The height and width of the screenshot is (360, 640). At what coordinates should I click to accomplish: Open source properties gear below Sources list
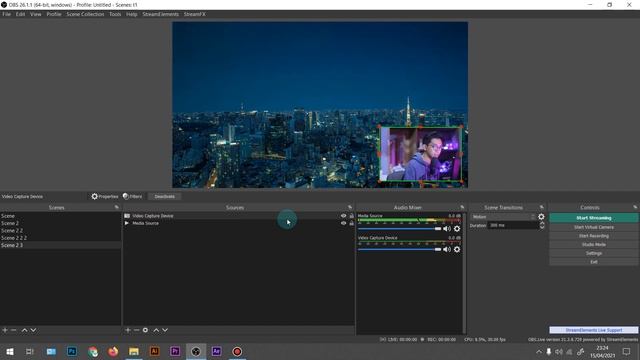point(145,330)
